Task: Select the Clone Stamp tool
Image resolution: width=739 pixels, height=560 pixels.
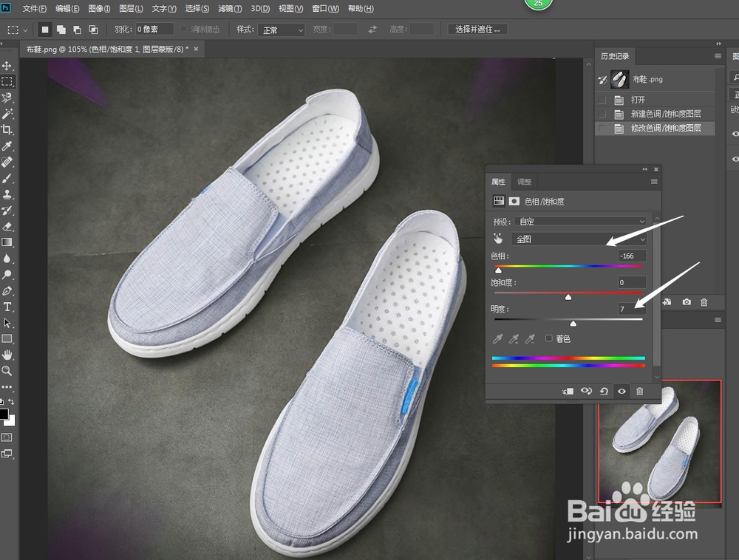Action: [x=7, y=194]
